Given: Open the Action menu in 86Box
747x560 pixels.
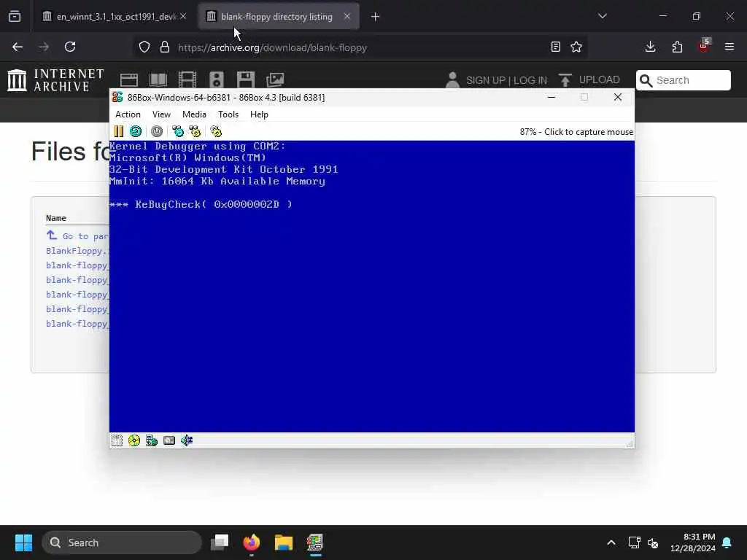Looking at the screenshot, I should 128,114.
